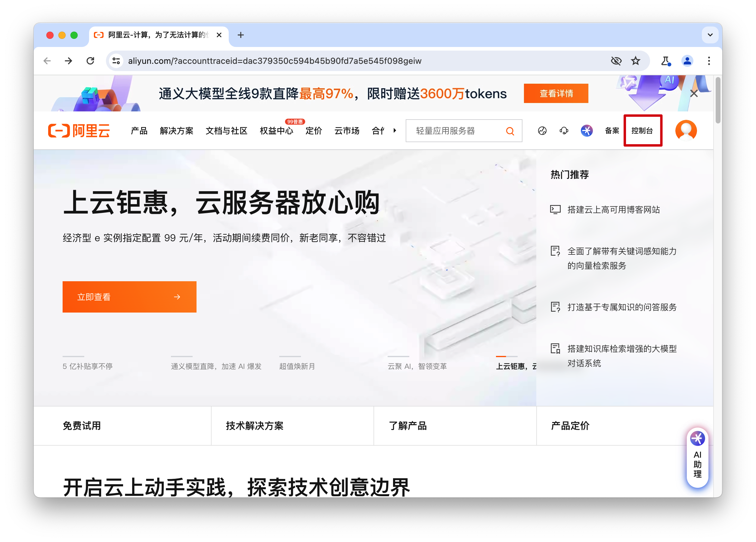
Task: Open the Chrome three-dot menu
Action: click(709, 61)
